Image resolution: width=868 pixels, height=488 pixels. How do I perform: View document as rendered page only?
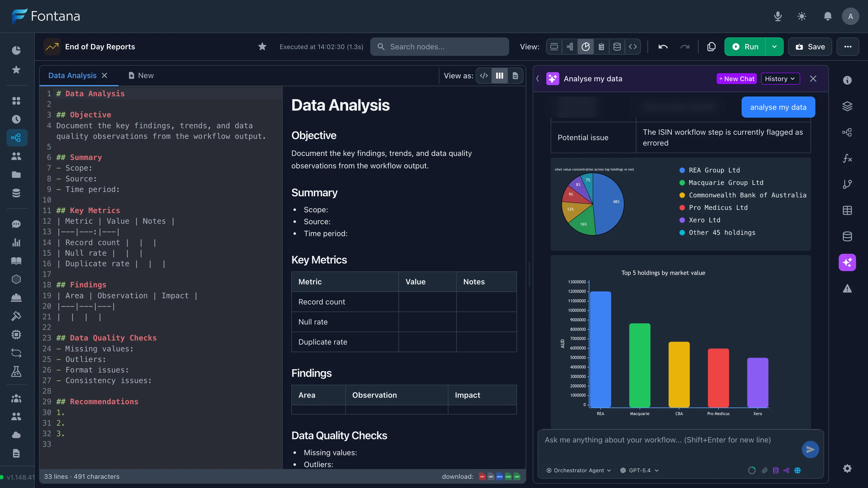point(515,75)
